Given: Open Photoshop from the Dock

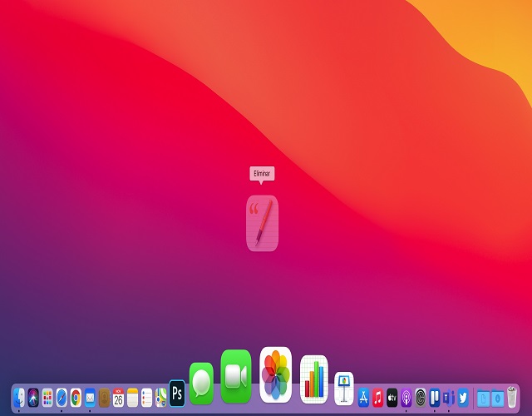Looking at the screenshot, I should pos(176,392).
